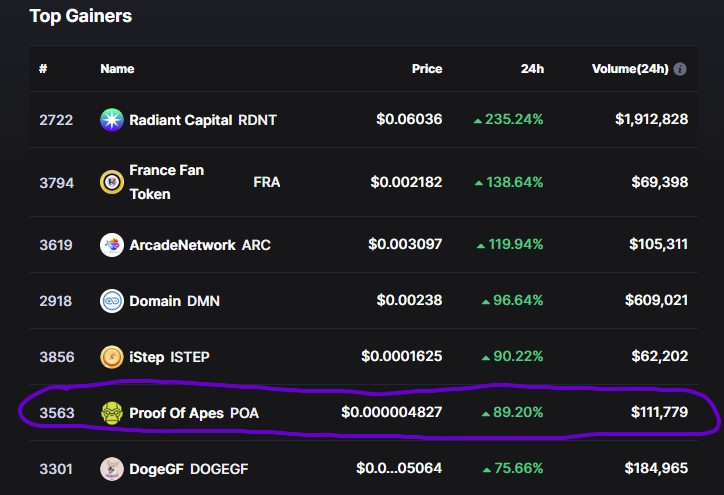
Task: Click the price $0.003097
Action: [405, 244]
